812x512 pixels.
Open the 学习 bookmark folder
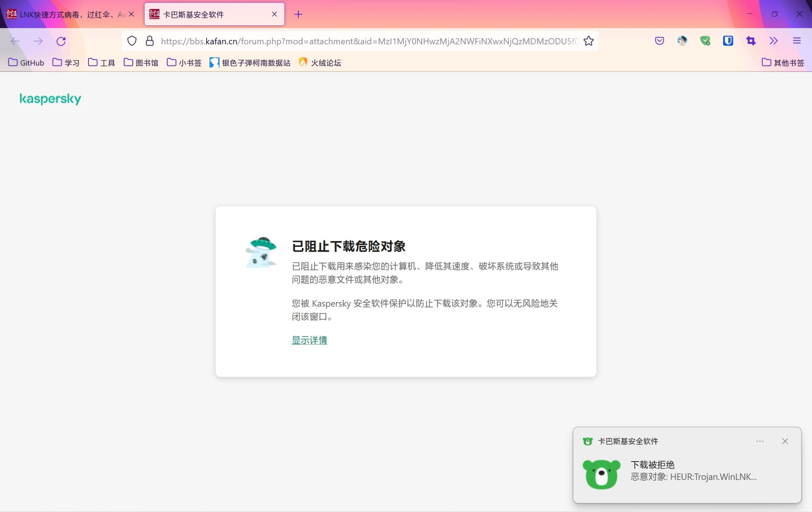[x=66, y=63]
